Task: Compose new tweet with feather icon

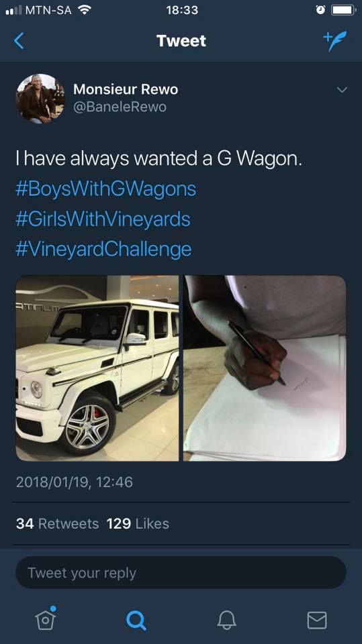Action: pyautogui.click(x=334, y=41)
